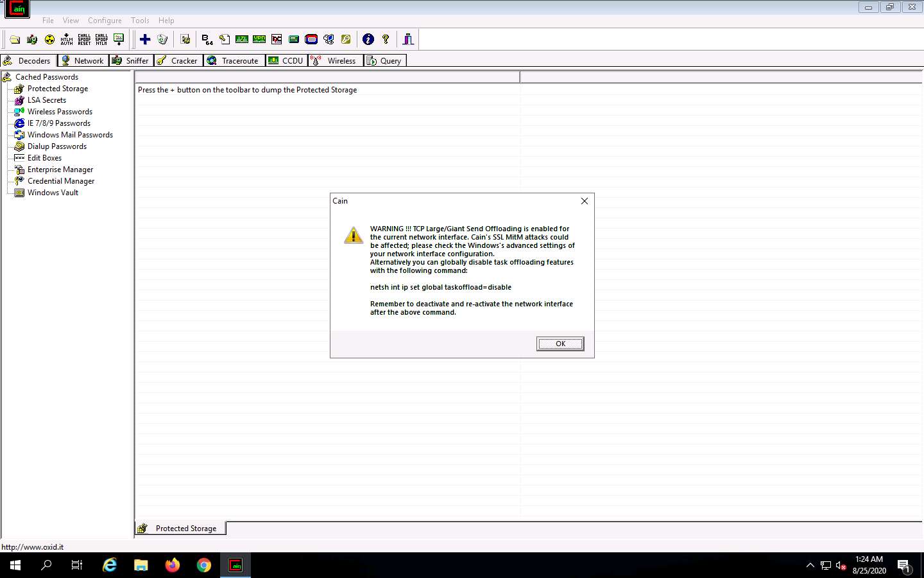This screenshot has height=578, width=924.
Task: Click the recycle bin Remove icon
Action: 162,39
